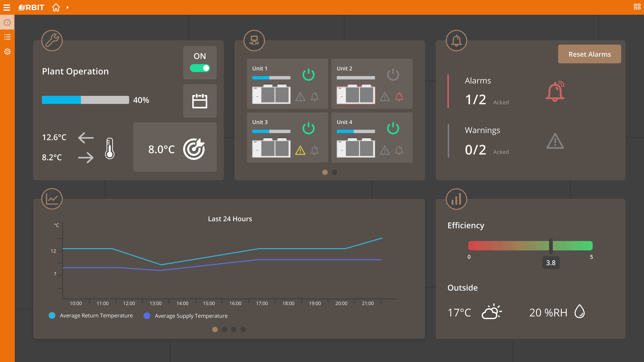Click the thermometer icon

pos(110,148)
